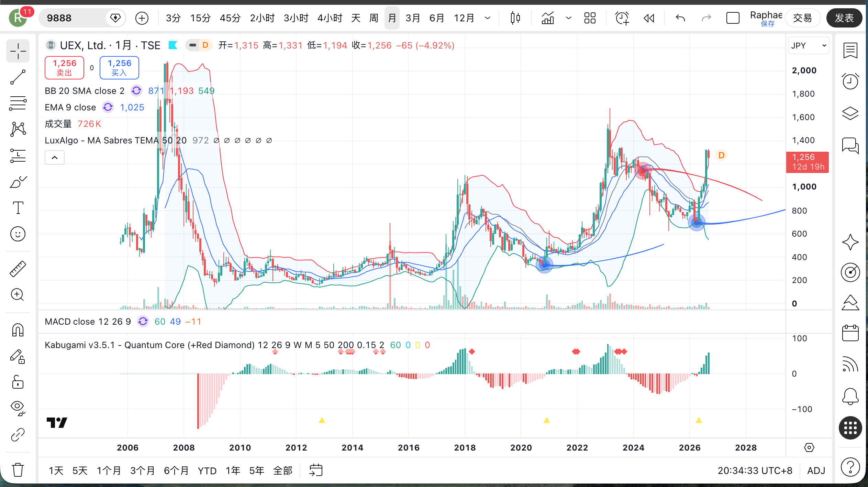Open the 交易 trading panel
The image size is (868, 487).
pos(802,18)
